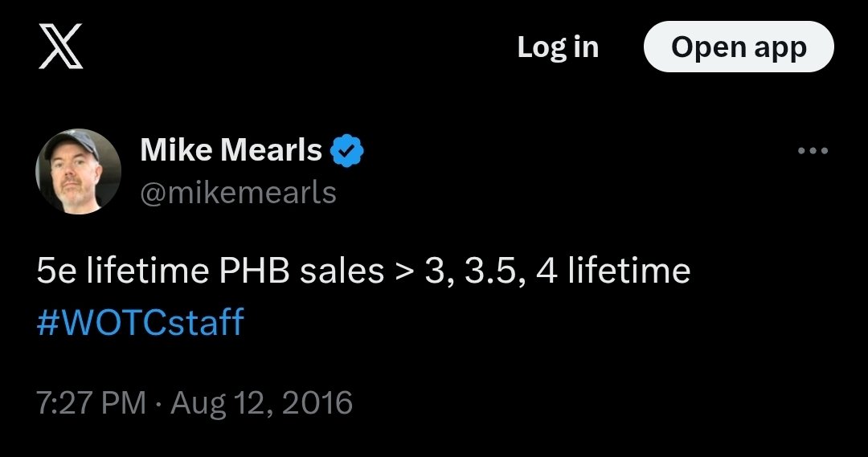The width and height of the screenshot is (868, 457).
Task: Click the tweet's first line of text
Action: point(363,271)
